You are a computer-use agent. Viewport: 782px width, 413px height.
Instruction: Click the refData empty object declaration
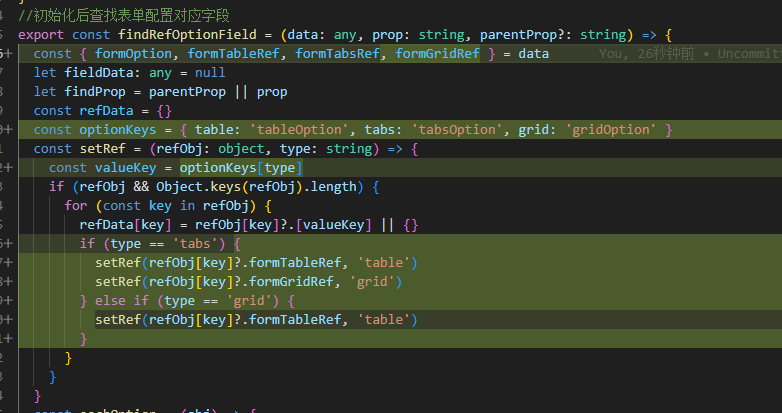click(119, 111)
